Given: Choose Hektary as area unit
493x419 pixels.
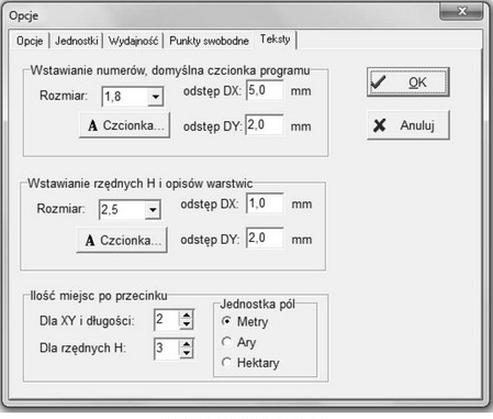Looking at the screenshot, I should (226, 362).
